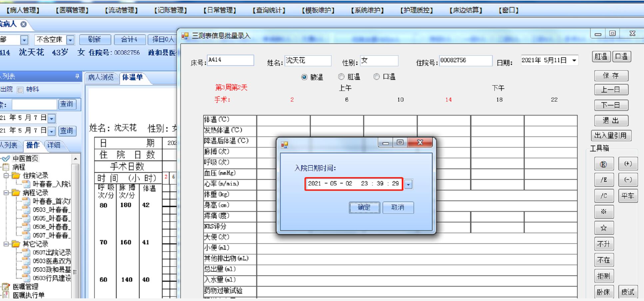Go to previous day with 上一日
This screenshot has width=644, height=301.
click(x=611, y=90)
